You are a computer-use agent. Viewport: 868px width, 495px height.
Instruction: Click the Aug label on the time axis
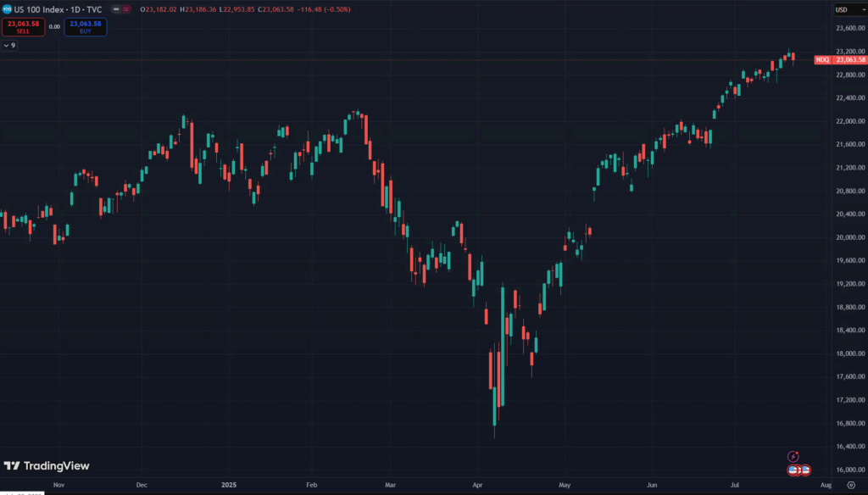[x=826, y=486]
